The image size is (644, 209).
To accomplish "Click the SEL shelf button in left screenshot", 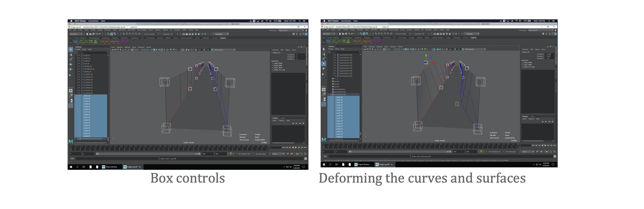I will pos(107,42).
